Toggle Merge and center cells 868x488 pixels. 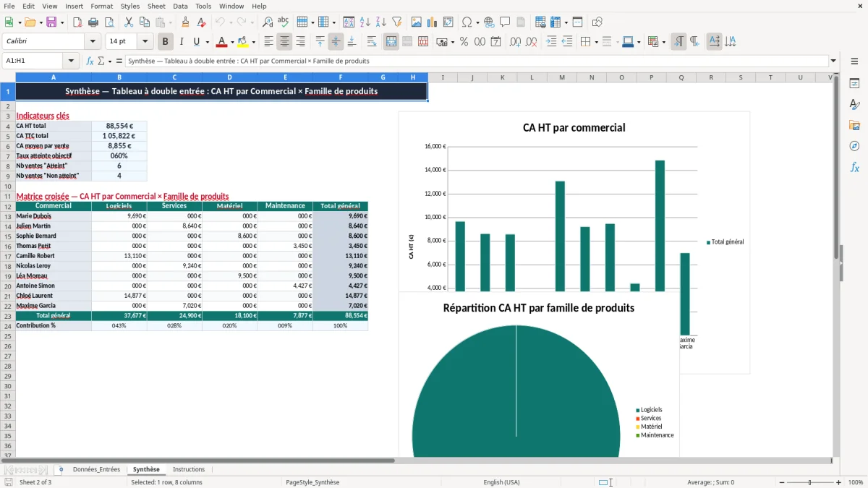[x=391, y=42]
